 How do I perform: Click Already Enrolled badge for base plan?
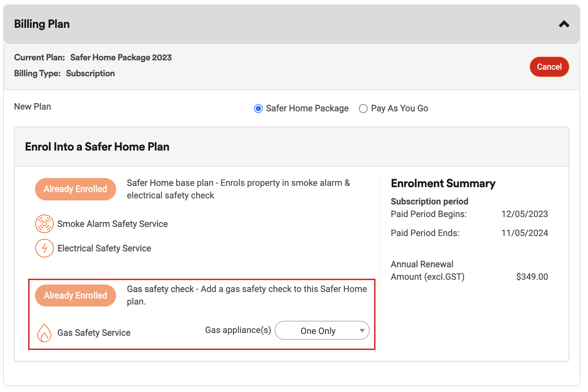[x=75, y=189]
